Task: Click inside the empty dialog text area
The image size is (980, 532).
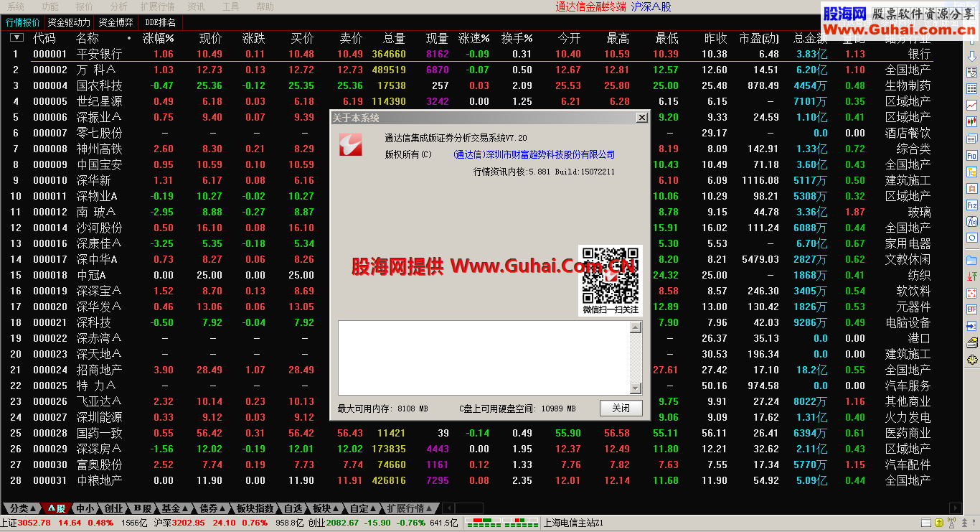Action: [484, 358]
